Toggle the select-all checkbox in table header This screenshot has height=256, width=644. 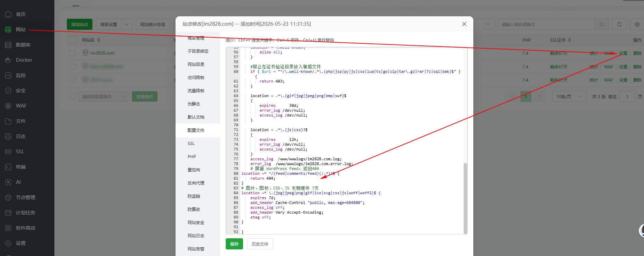(x=72, y=40)
